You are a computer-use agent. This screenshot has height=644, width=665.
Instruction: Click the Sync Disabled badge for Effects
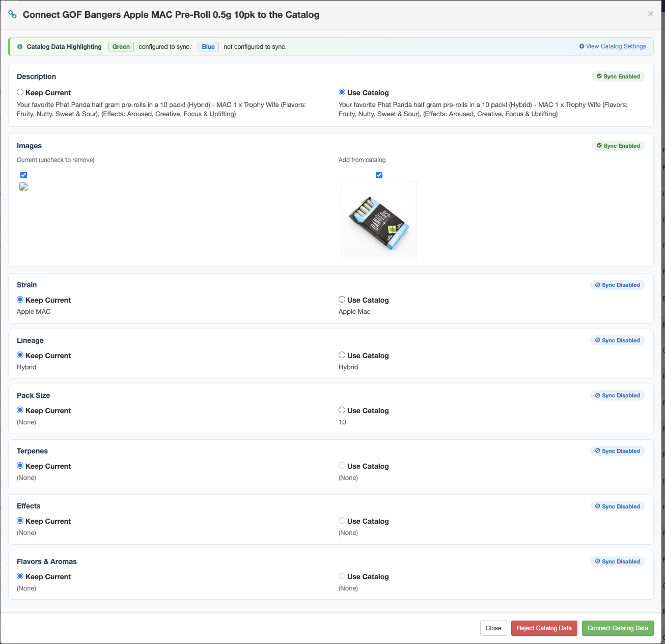(618, 506)
